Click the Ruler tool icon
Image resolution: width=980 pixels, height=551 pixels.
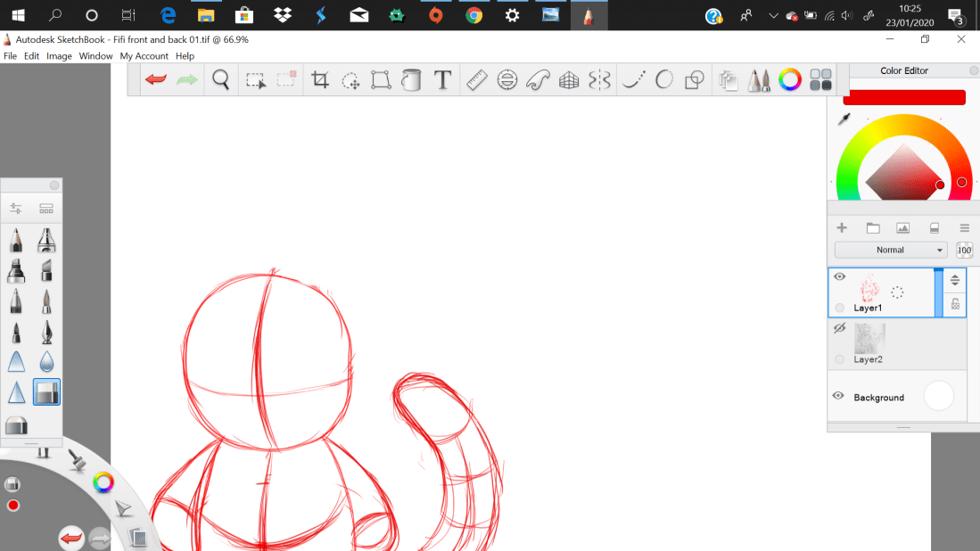coord(476,80)
